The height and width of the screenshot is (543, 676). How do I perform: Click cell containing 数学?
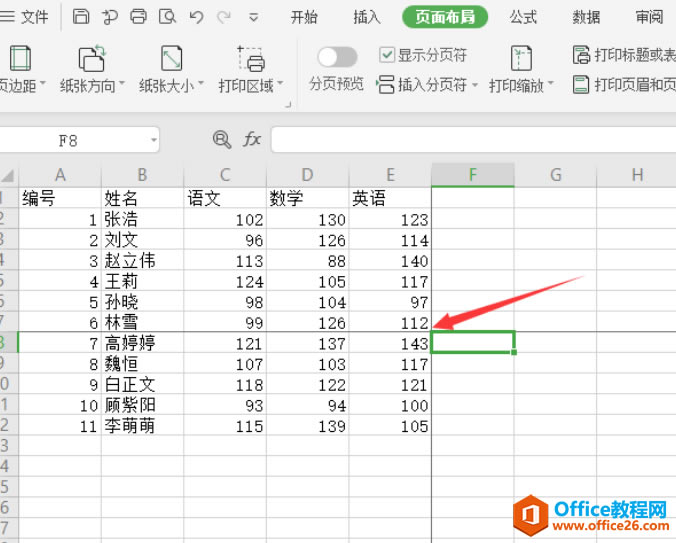[307, 198]
